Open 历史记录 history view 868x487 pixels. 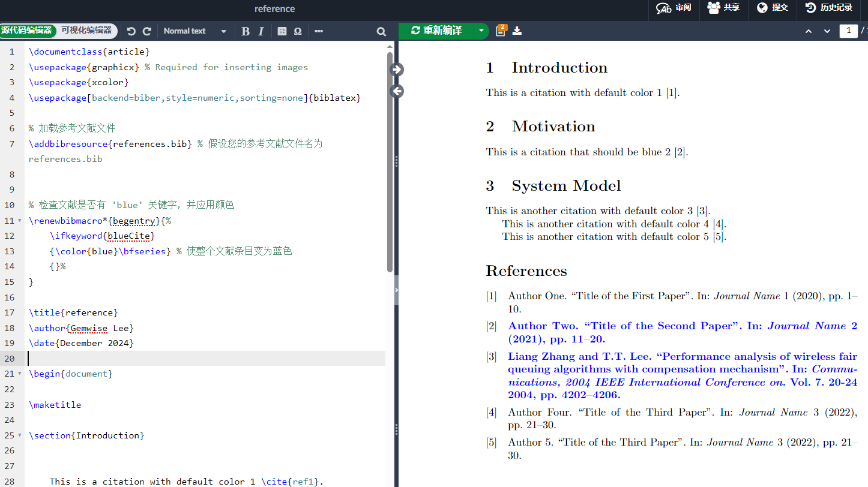[x=829, y=8]
